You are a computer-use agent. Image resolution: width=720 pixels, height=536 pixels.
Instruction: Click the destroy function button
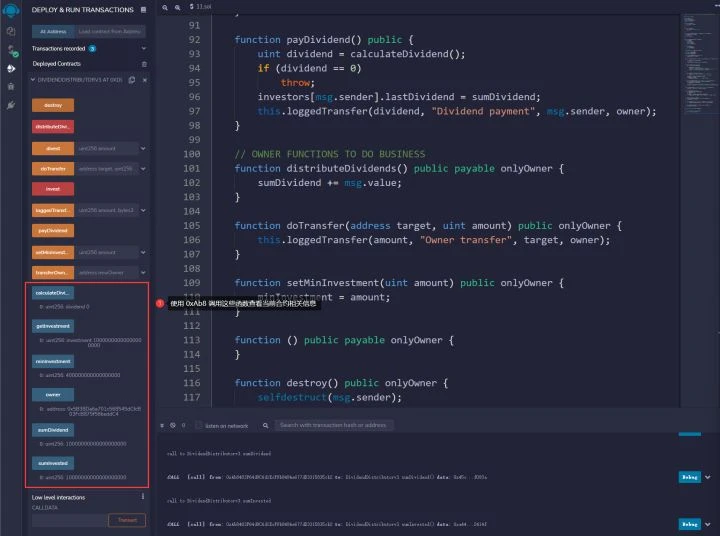click(x=53, y=105)
